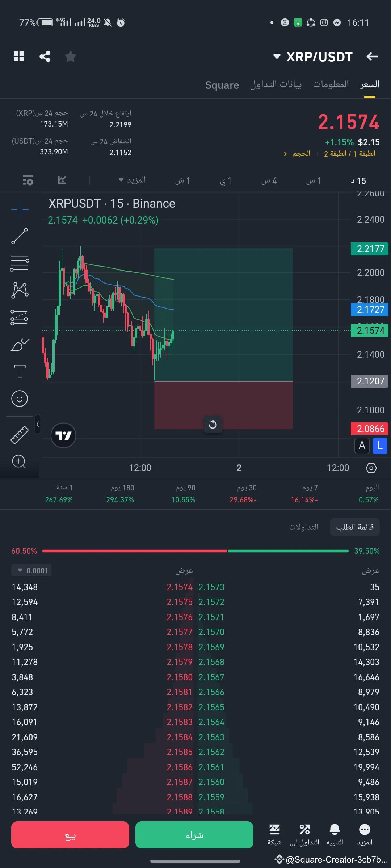Tap the 2.1574 ask price row
391x868 pixels.
point(180,587)
